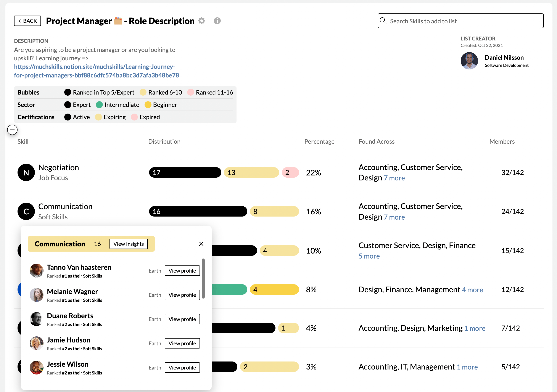Click the Communication skill C bubble icon
The image size is (557, 392).
click(x=26, y=212)
